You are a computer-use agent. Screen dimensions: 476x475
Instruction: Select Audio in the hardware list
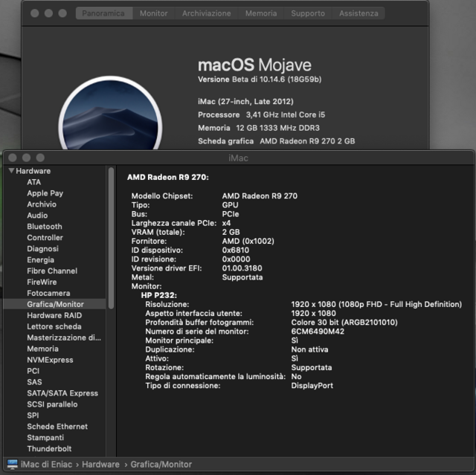37,216
